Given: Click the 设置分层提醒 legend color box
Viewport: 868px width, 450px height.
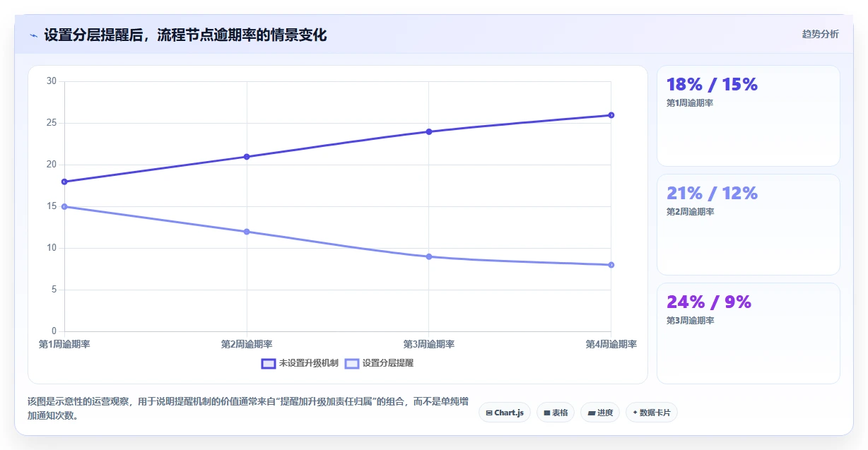Looking at the screenshot, I should pyautogui.click(x=352, y=363).
